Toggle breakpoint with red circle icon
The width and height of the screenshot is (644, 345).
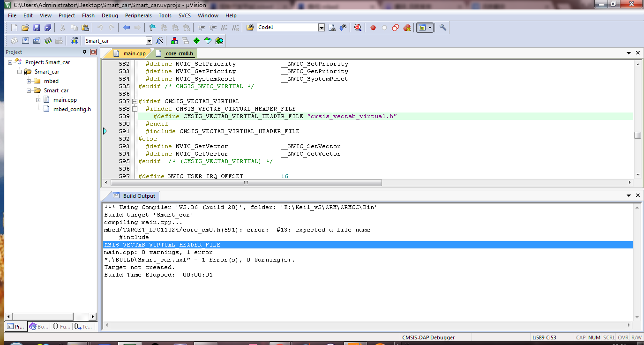pyautogui.click(x=373, y=28)
